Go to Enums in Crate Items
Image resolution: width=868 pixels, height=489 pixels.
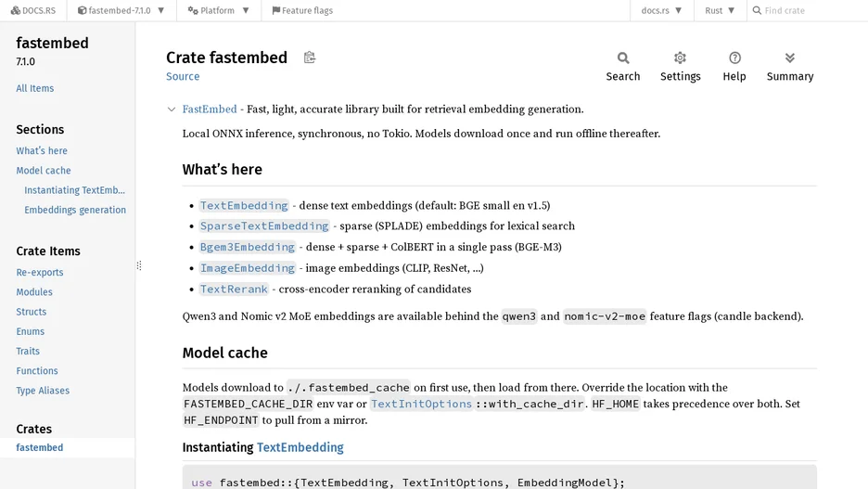click(x=30, y=332)
